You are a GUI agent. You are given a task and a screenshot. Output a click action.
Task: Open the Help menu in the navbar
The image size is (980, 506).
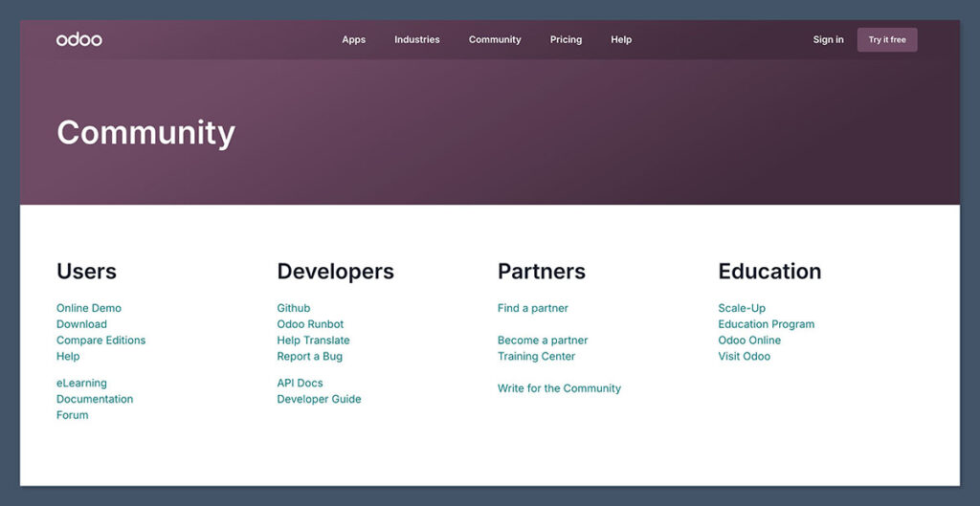coord(621,39)
